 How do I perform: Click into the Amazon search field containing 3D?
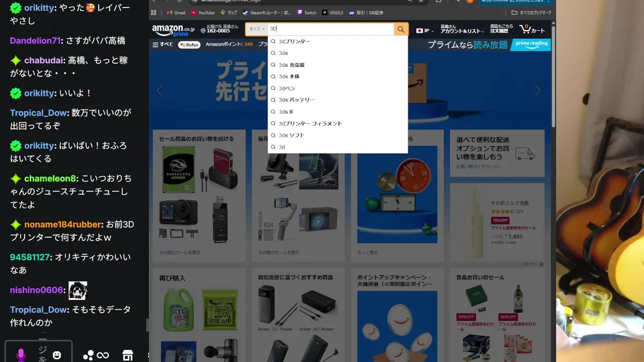(x=331, y=29)
